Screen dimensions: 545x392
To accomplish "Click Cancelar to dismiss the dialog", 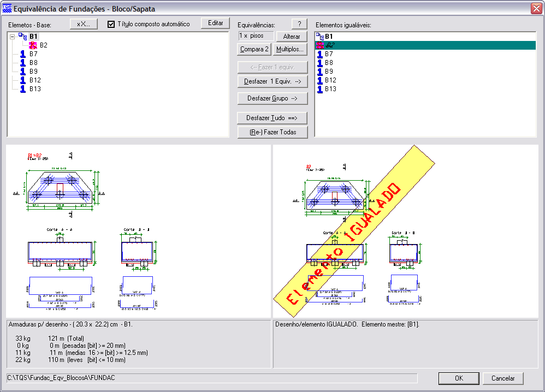I will pos(503,378).
